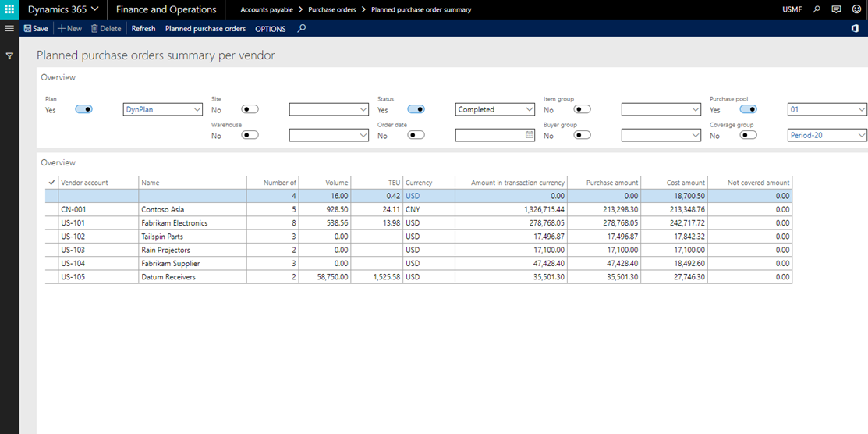Click the action bar search icon
The image size is (868, 434).
tap(302, 28)
